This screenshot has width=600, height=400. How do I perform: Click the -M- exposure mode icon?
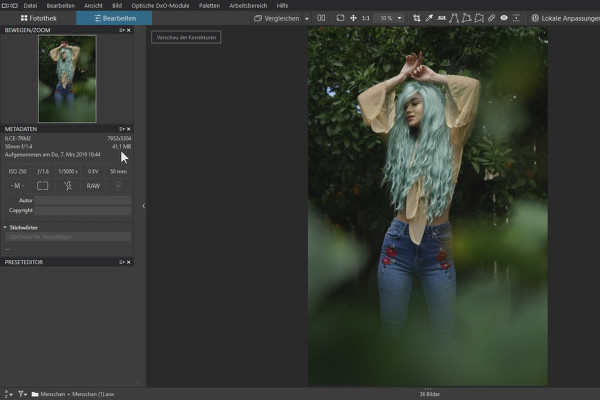point(17,186)
